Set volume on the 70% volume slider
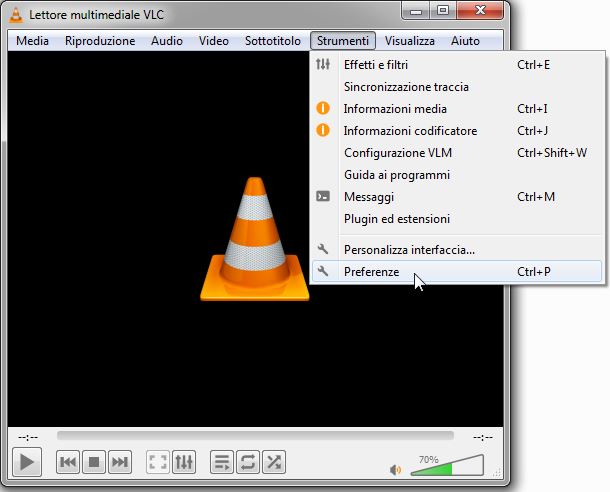610x492 pixels. 447,465
